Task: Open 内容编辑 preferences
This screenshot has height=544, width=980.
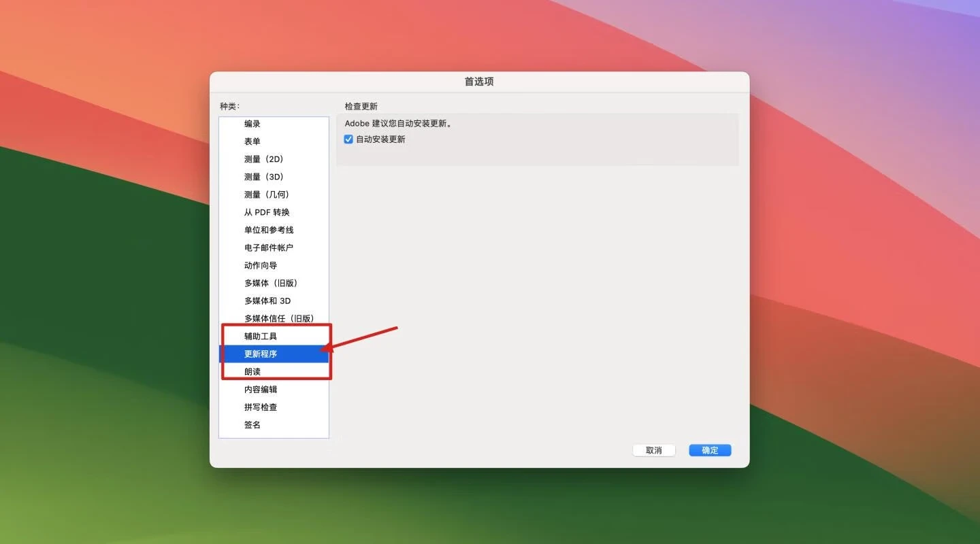Action: 261,389
